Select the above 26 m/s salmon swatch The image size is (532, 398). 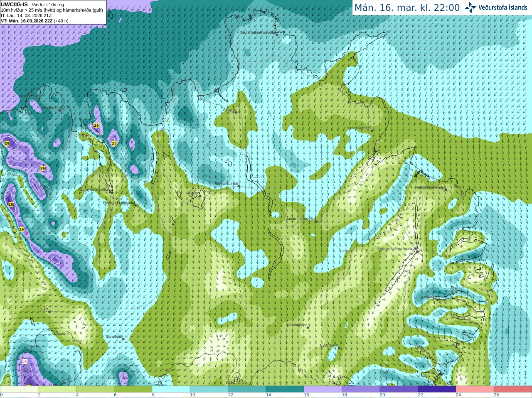[513, 389]
